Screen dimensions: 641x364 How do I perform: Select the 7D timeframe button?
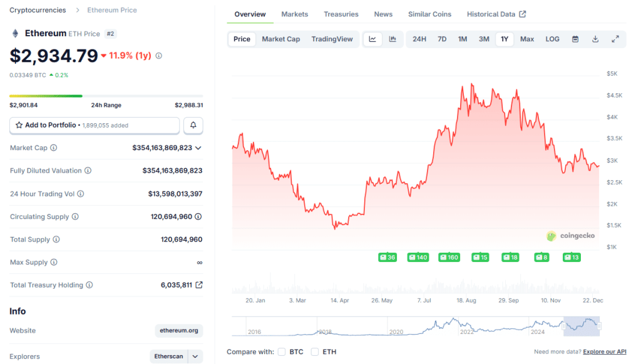[x=442, y=39]
